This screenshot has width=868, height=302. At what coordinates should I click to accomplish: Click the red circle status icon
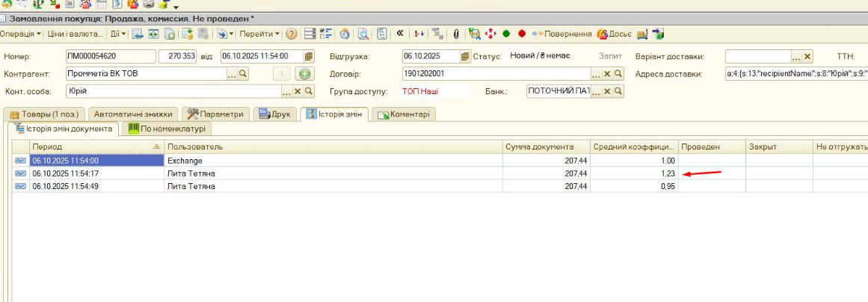tap(521, 34)
